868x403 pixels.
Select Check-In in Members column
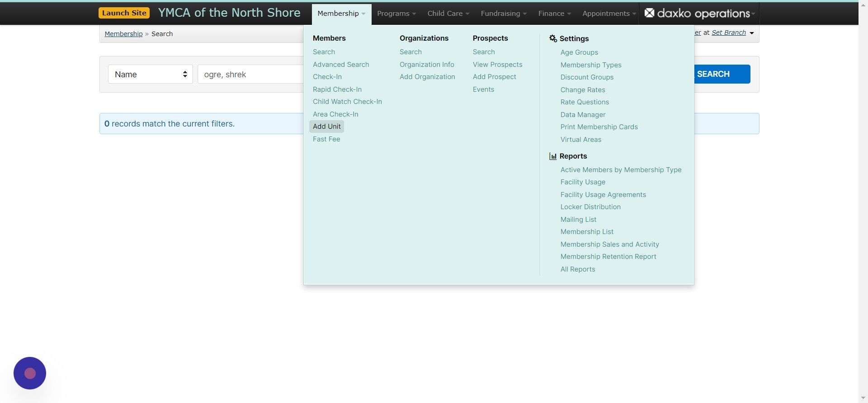coord(327,77)
